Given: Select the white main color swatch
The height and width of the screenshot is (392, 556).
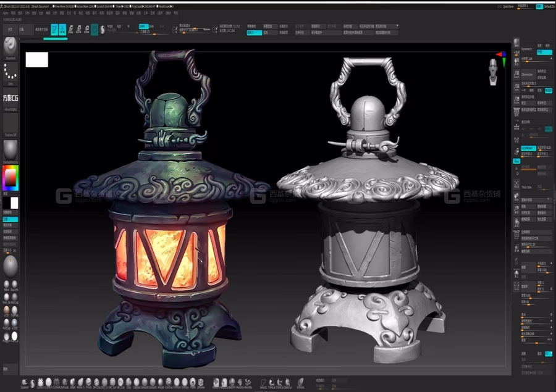Looking at the screenshot, I should coord(15,203).
